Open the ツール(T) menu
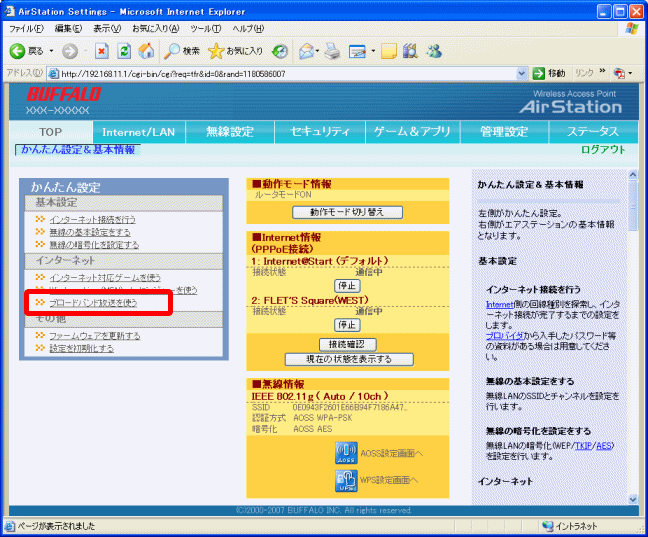Viewport: 648px width, 537px height. click(206, 29)
